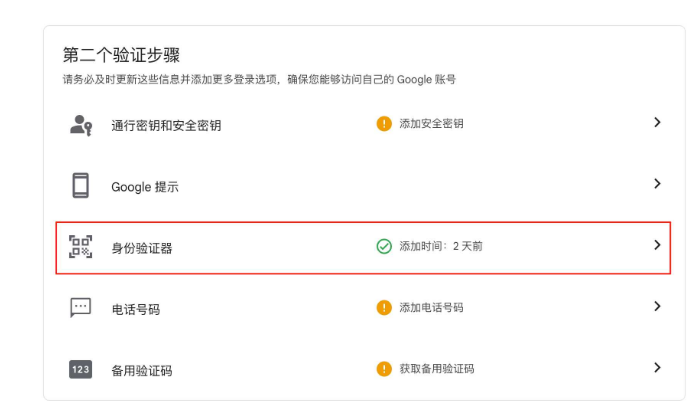The height and width of the screenshot is (408, 693).
Task: Select the 通行密钥和安全密钥 option
Action: tap(165, 125)
